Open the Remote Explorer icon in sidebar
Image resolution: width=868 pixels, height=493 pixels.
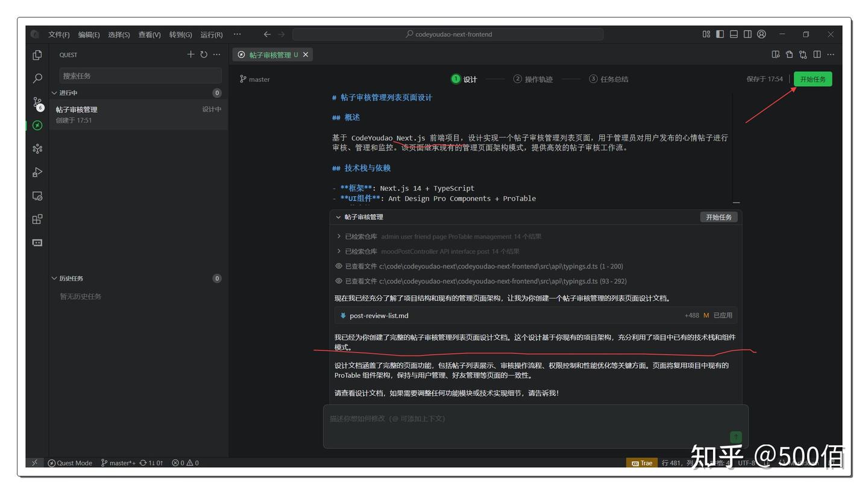(37, 195)
